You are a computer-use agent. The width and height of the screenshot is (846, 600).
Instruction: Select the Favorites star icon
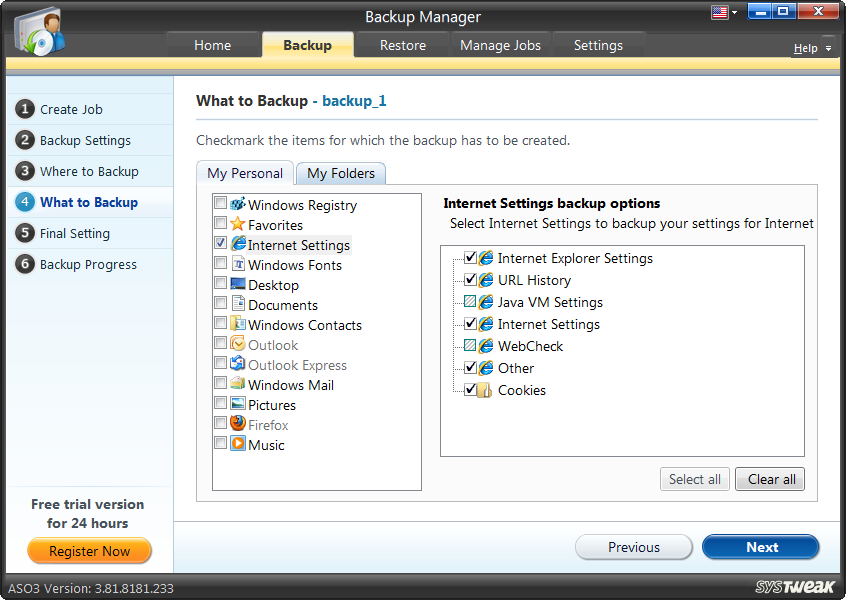click(237, 224)
